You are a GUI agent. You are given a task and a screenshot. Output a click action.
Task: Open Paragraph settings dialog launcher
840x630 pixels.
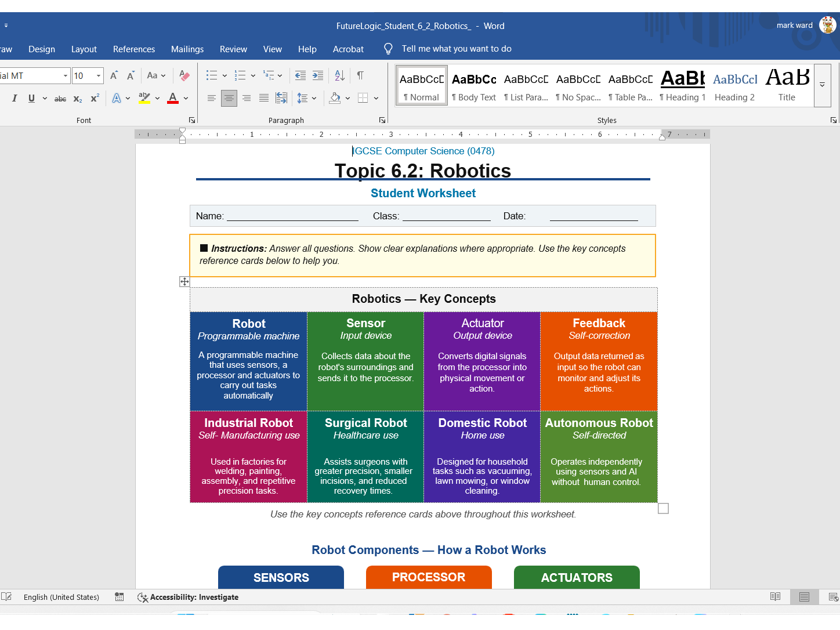point(382,120)
